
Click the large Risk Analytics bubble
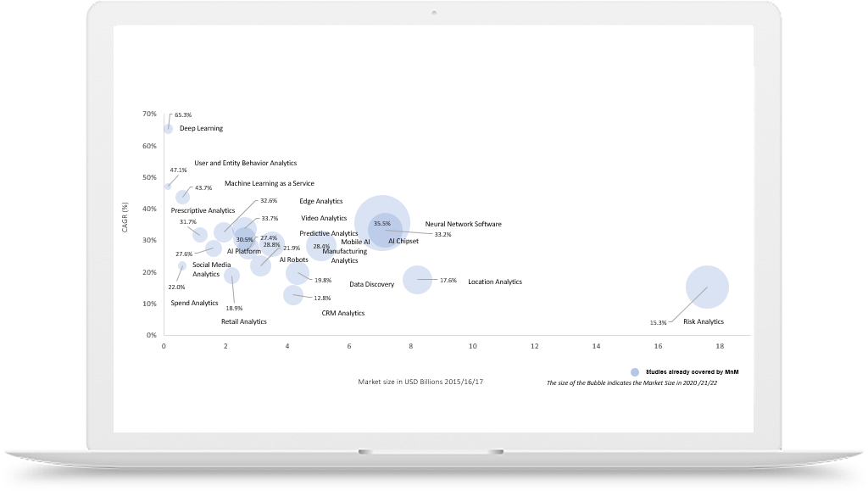click(707, 287)
